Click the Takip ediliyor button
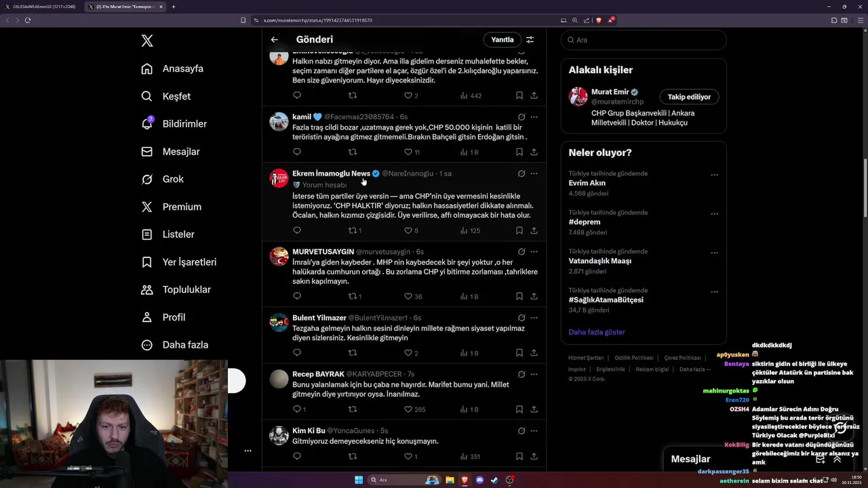The height and width of the screenshot is (488, 868). click(x=689, y=97)
